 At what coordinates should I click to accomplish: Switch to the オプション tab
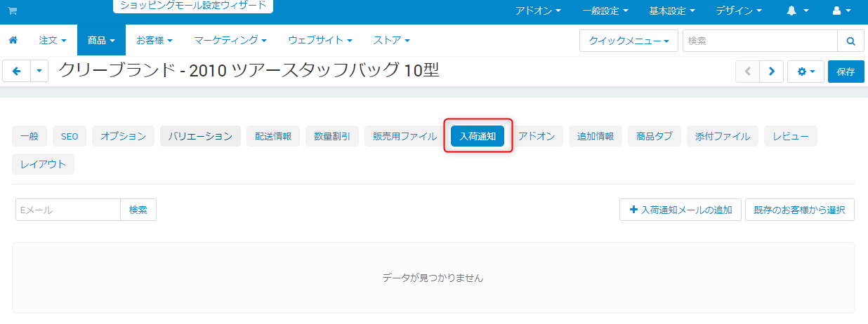point(123,137)
